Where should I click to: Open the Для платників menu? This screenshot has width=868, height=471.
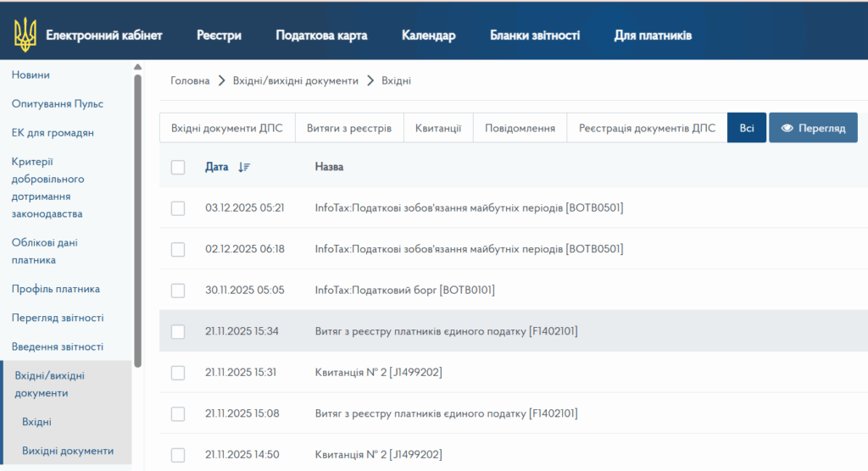[x=653, y=36]
